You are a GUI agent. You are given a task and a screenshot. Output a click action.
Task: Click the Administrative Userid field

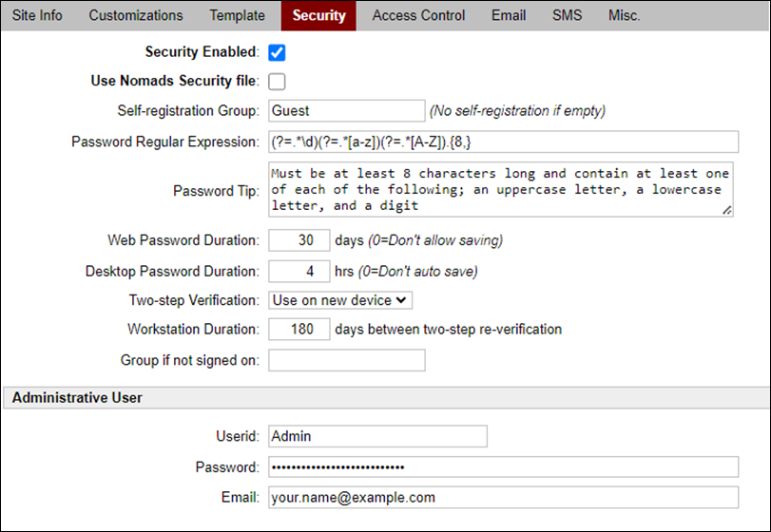point(377,436)
